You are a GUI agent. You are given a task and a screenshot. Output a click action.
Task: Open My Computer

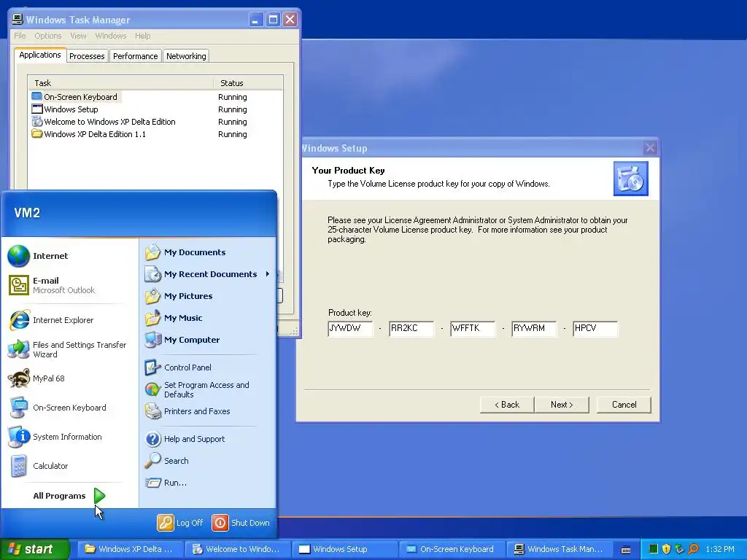(182, 340)
